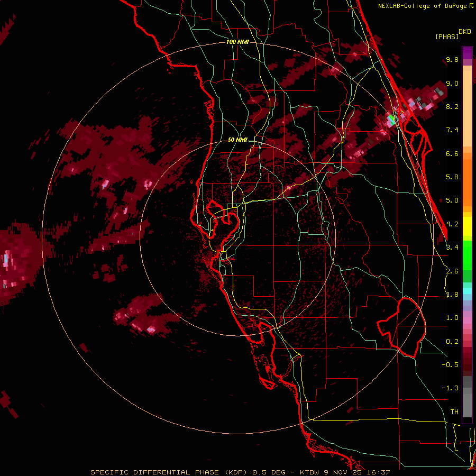Click the 9.0 value on the color scale
This screenshot has height=476, width=476.
coord(452,83)
